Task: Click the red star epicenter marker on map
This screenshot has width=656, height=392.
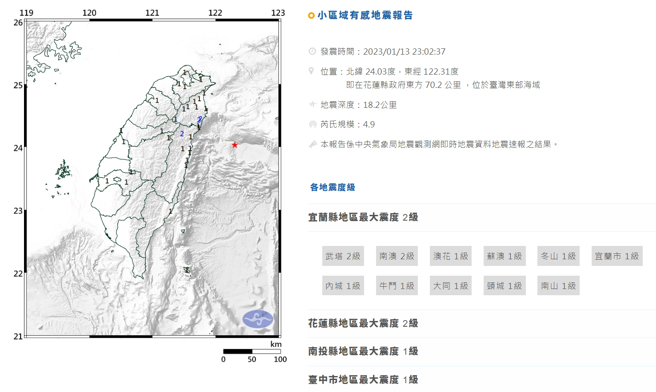Action: click(x=235, y=145)
